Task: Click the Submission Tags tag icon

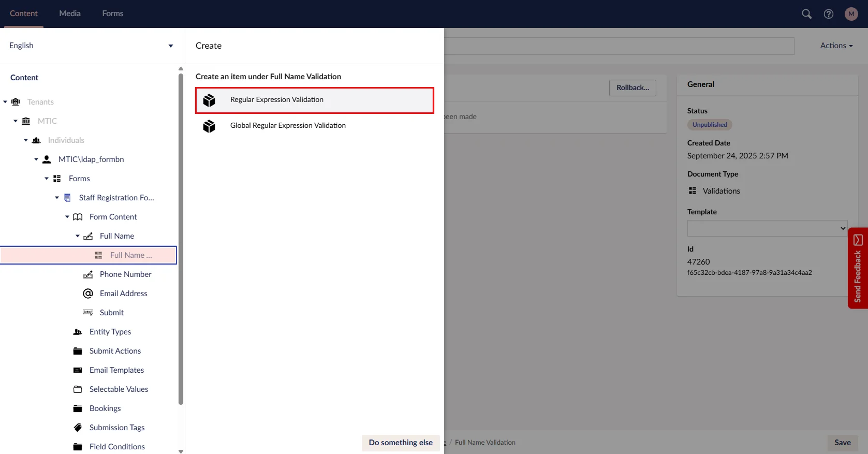Action: tap(78, 428)
